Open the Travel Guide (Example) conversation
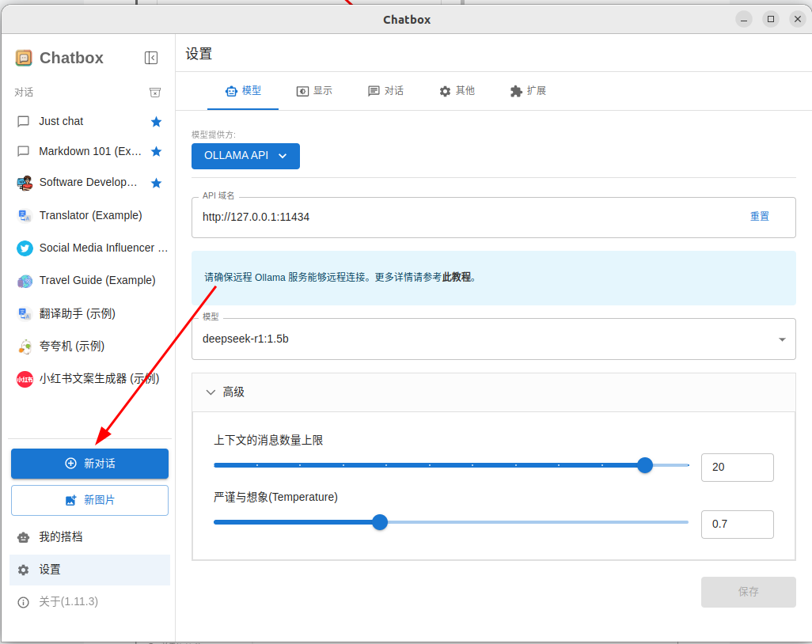This screenshot has width=812, height=644. click(89, 281)
